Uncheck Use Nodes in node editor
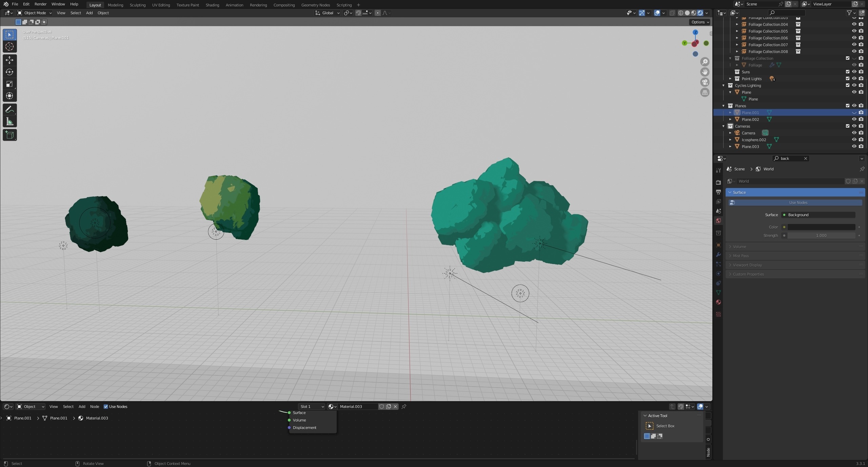 point(106,407)
